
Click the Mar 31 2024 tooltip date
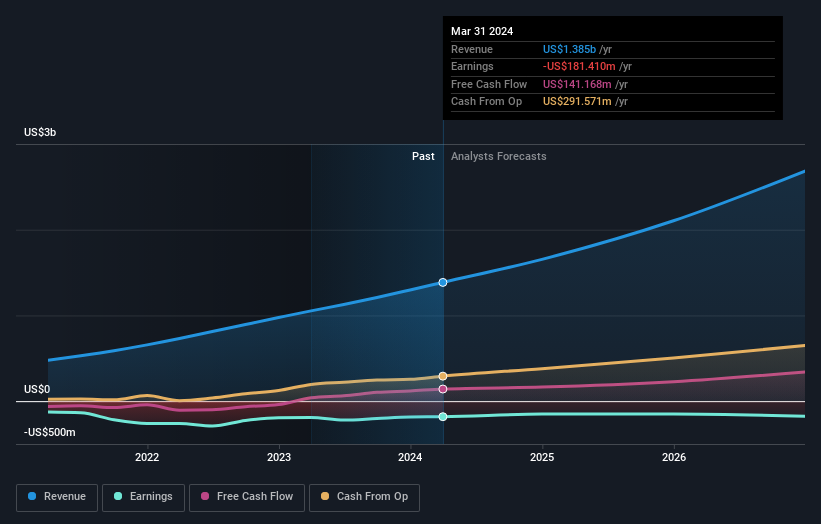coord(482,31)
